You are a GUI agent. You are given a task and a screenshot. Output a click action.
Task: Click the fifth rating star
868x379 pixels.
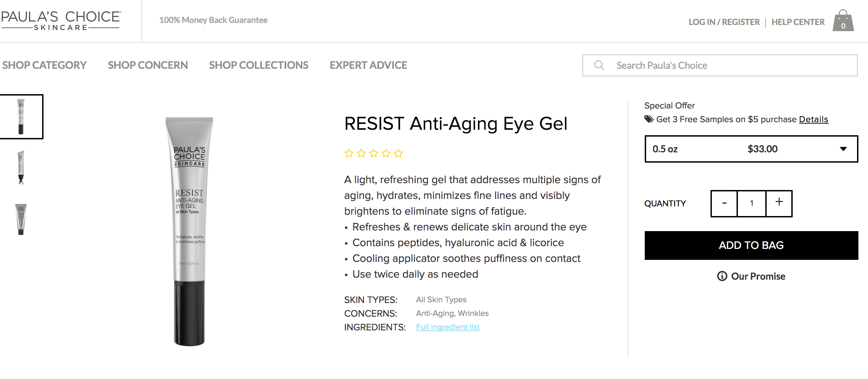[398, 153]
